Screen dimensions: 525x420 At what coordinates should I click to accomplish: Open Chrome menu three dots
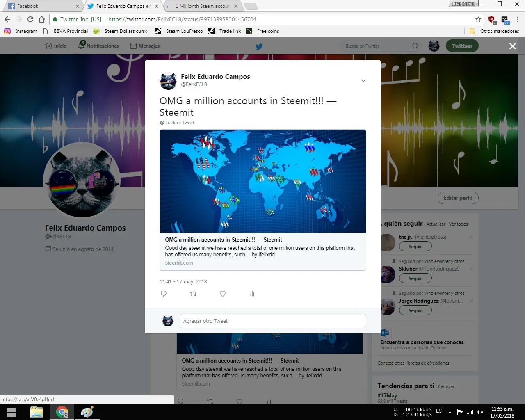518,19
